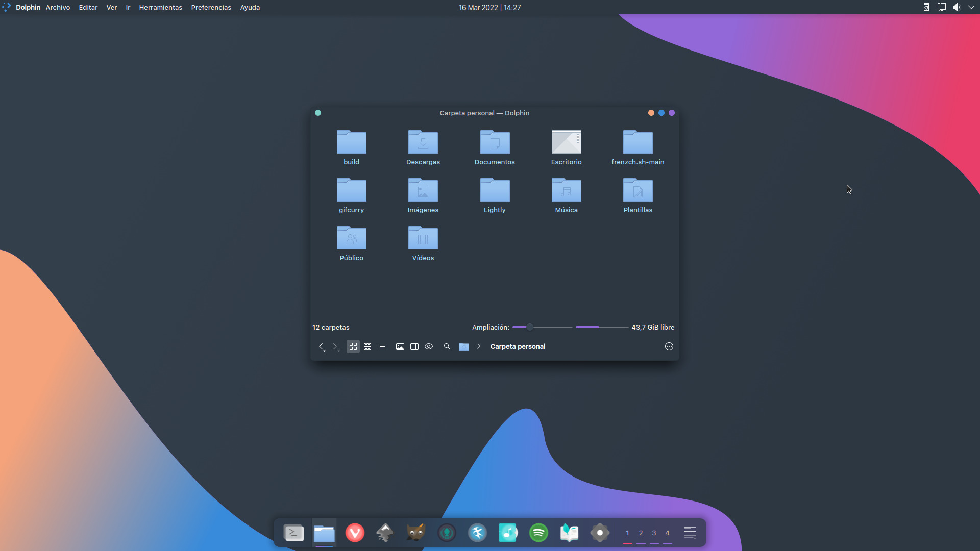
Task: Open the volume icon in top panel
Action: [957, 7]
